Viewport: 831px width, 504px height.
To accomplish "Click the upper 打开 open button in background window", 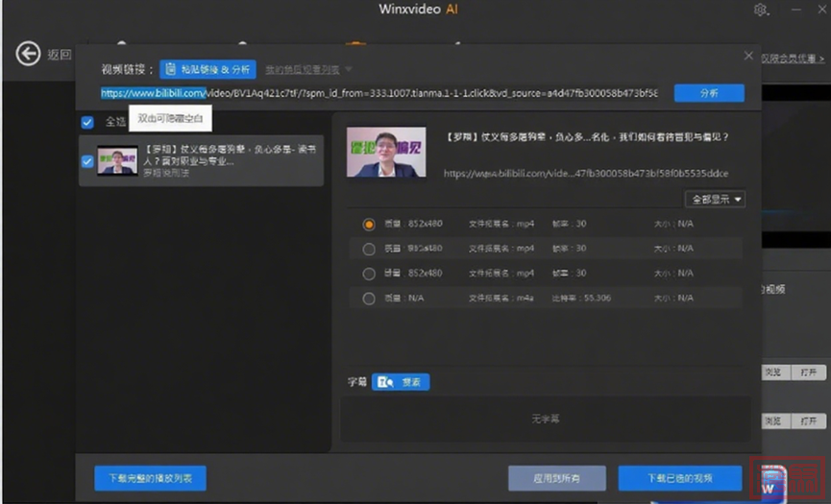I will point(808,372).
